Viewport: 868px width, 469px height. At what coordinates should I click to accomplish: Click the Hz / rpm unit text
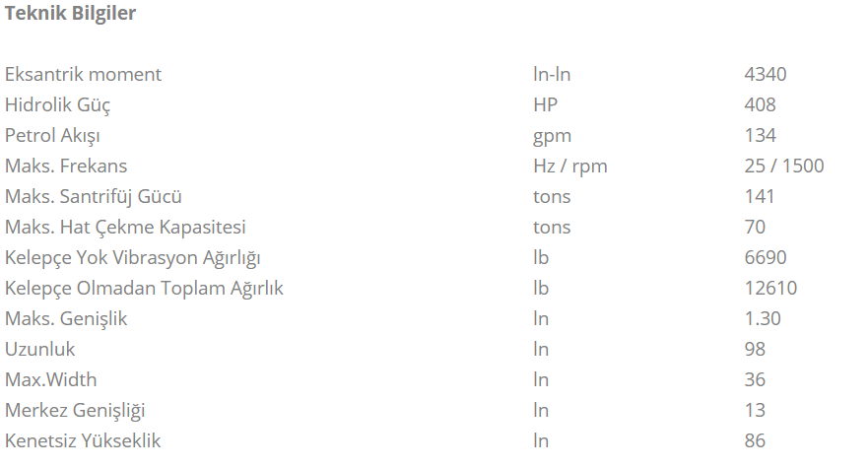570,167
